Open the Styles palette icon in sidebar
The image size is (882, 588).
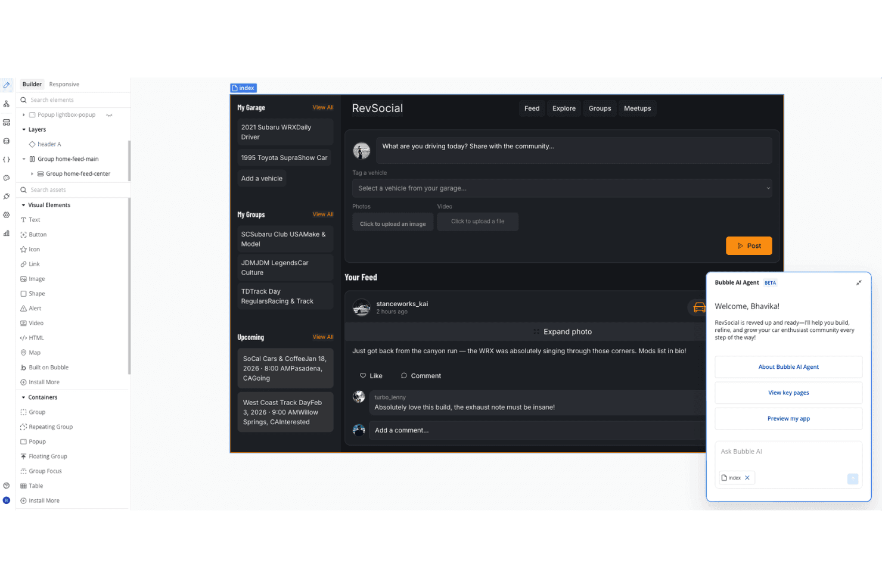point(7,178)
